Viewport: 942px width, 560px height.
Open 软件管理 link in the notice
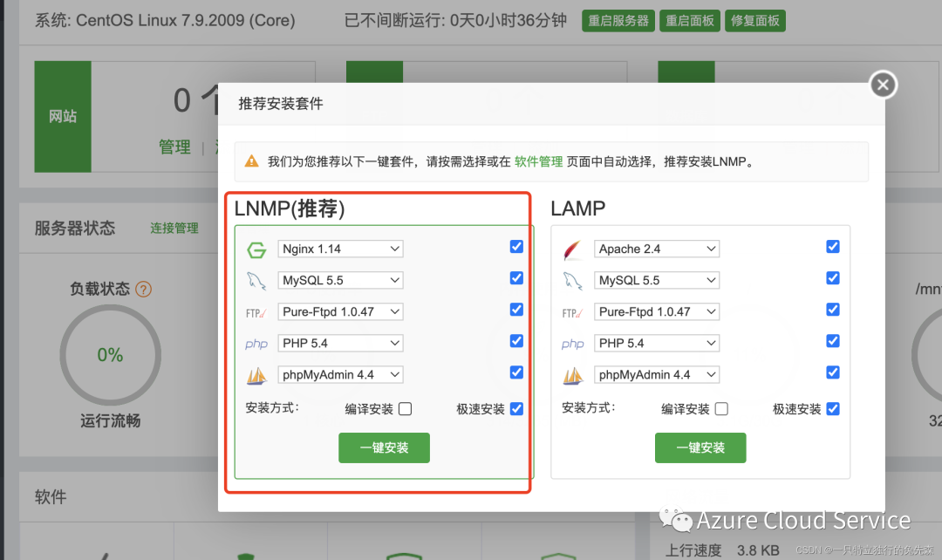538,161
